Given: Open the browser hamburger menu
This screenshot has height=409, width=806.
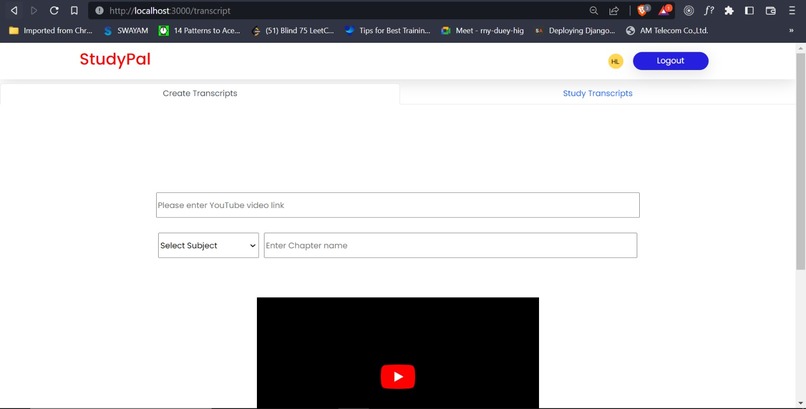Looking at the screenshot, I should 792,10.
